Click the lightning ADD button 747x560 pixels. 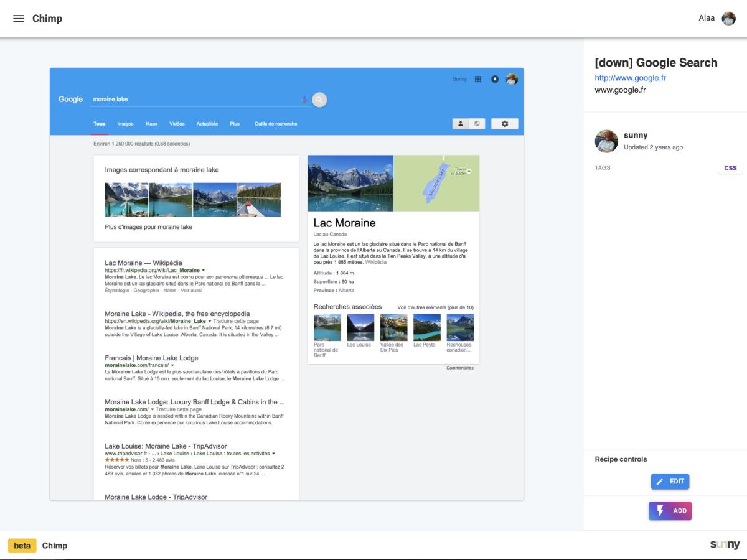tap(670, 511)
